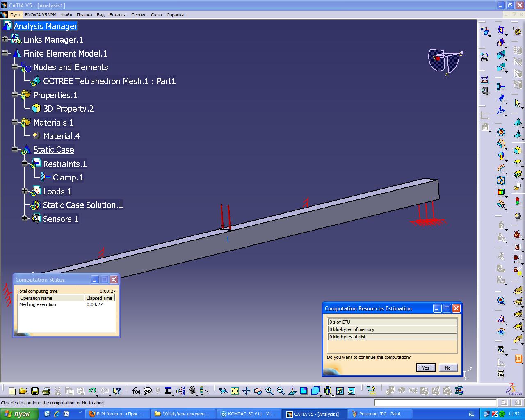Expand Sensors.1 branch
The width and height of the screenshot is (525, 420).
pyautogui.click(x=25, y=219)
